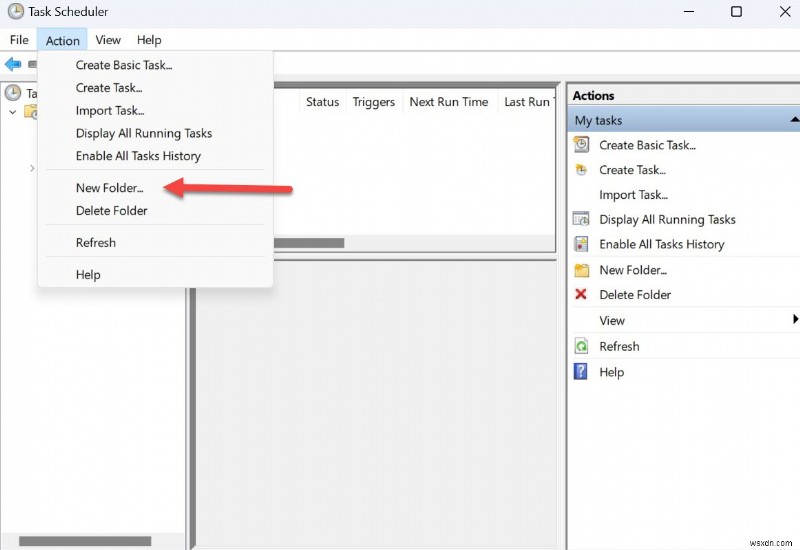Click Enable All Tasks History in Actions pane

point(662,244)
